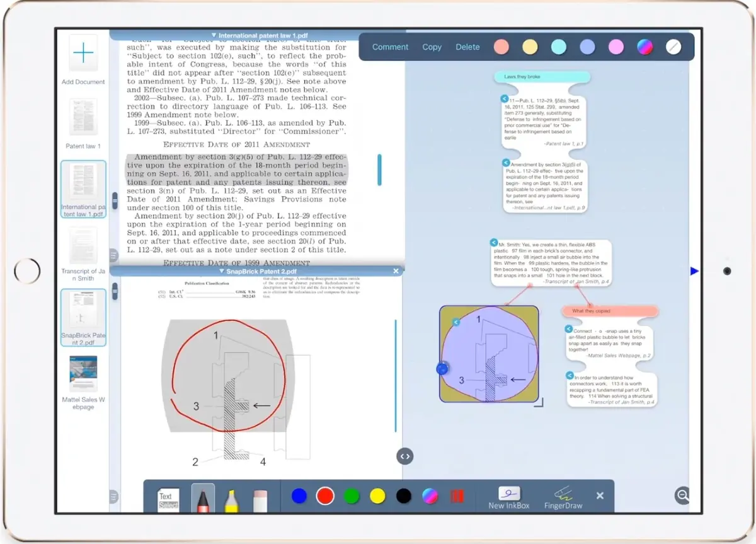The image size is (756, 544).
Task: Choose the periwinkle blue color in the selection menu
Action: click(587, 47)
